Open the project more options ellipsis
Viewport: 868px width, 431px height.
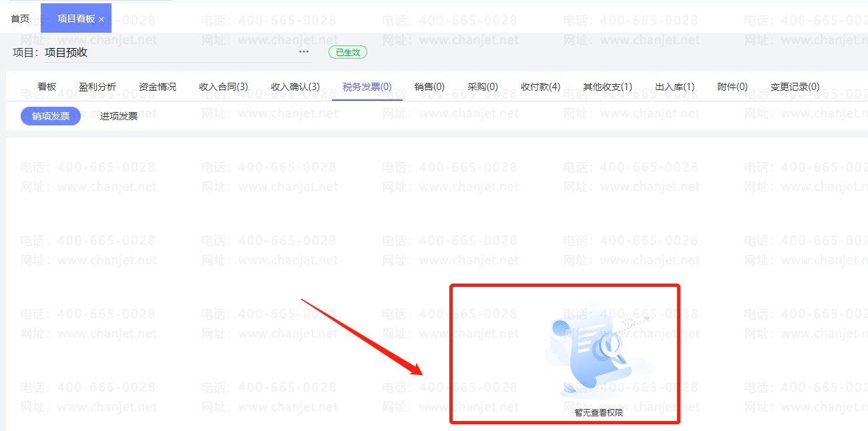tap(304, 51)
